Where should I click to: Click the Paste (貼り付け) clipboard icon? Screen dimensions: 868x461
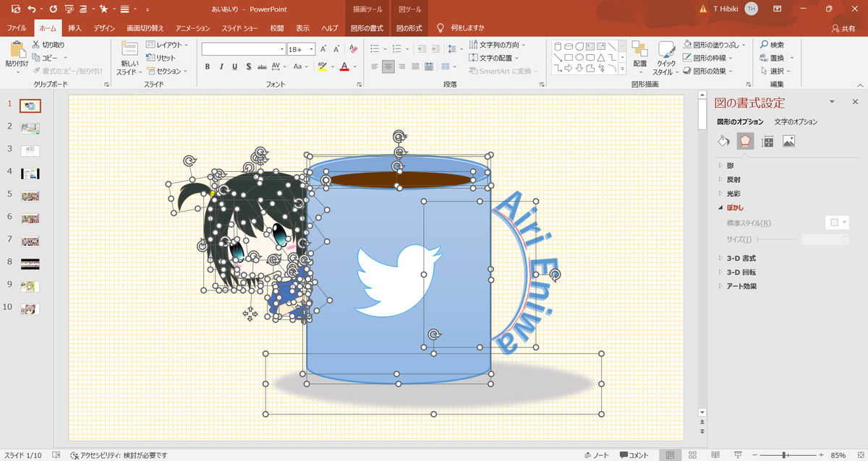coord(17,49)
